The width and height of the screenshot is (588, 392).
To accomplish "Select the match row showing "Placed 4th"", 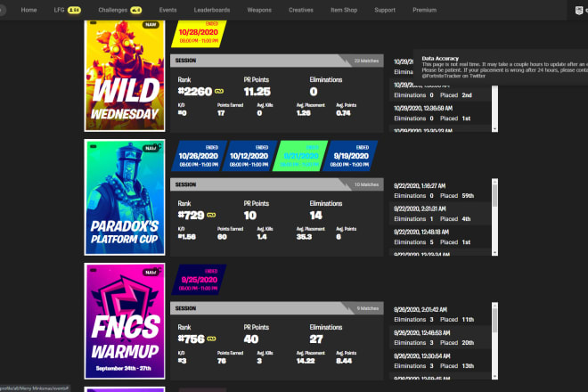I will [x=440, y=214].
